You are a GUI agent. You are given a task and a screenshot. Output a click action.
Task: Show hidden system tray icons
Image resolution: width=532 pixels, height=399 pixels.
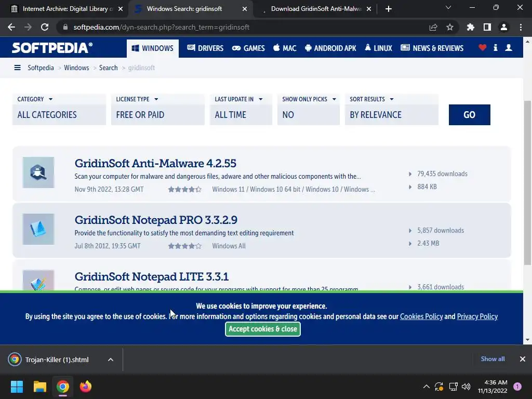coord(427,387)
